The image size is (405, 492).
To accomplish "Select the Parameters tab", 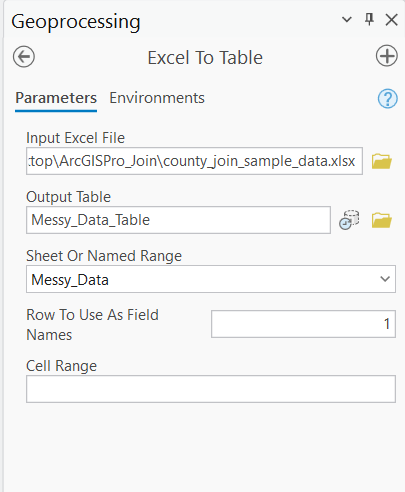I will coord(56,98).
